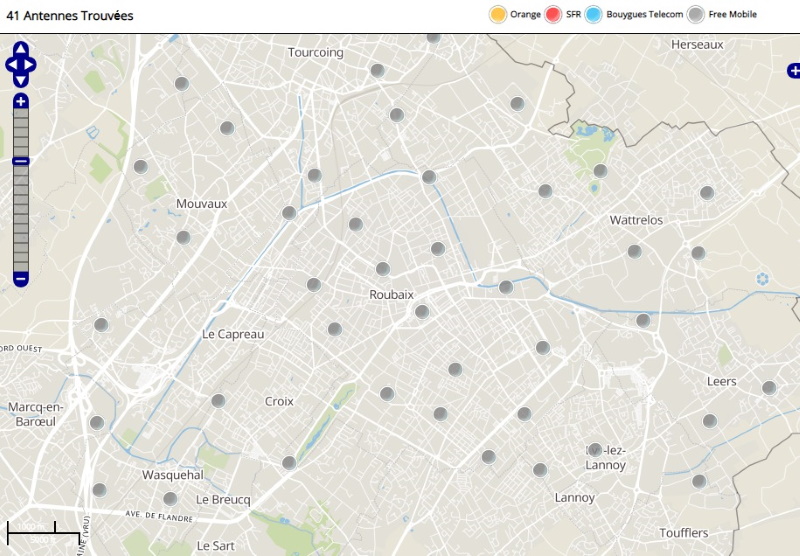Image resolution: width=800 pixels, height=556 pixels.
Task: Click the antenna marker directly below the Tourcoing label
Action: click(377, 70)
